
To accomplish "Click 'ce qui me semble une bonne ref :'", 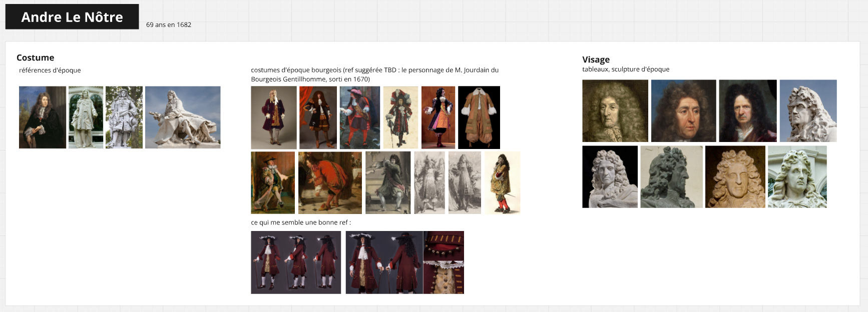I will (301, 222).
